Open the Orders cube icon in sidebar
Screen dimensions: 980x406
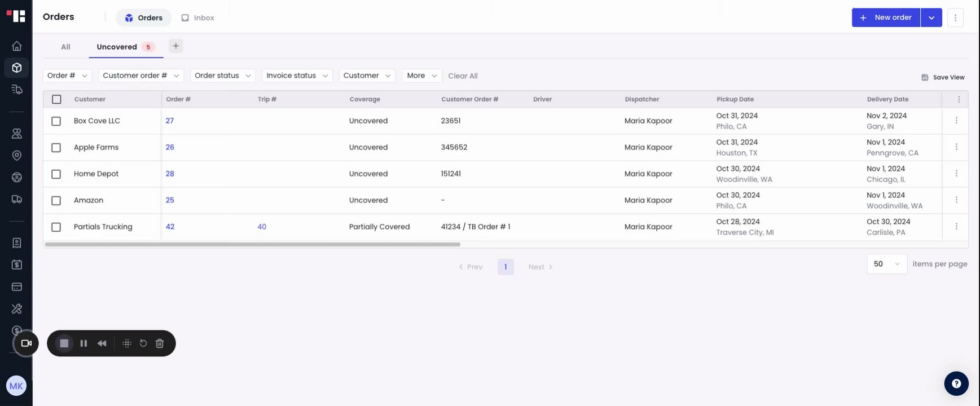16,68
